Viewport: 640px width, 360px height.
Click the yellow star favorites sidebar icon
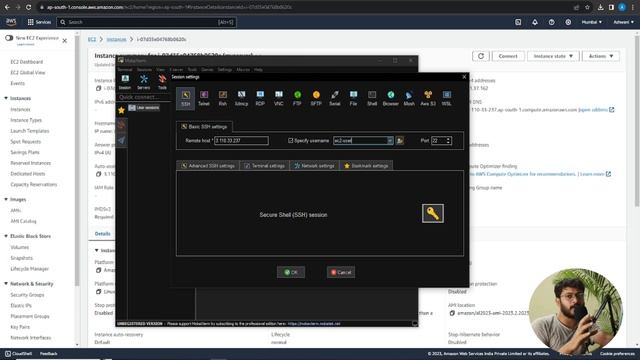121,110
